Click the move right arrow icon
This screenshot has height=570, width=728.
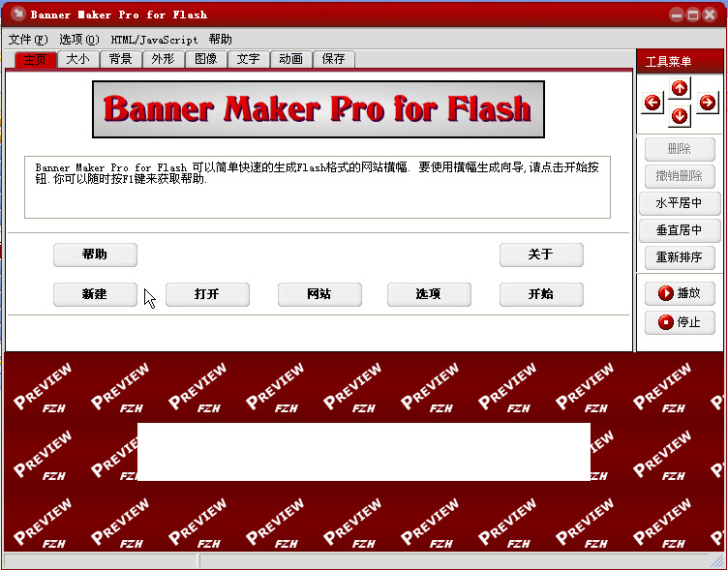point(707,103)
